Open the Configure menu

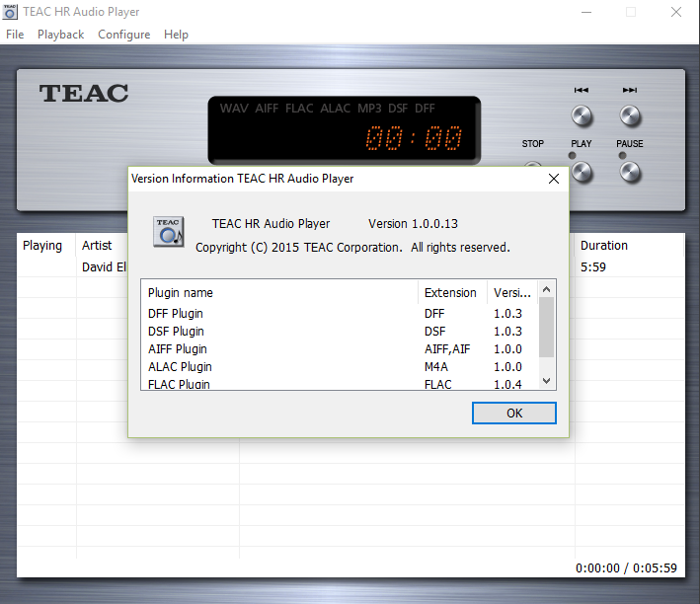click(123, 35)
